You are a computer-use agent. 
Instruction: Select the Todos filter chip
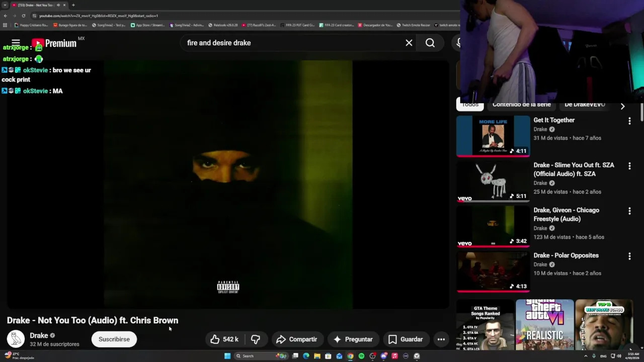pyautogui.click(x=470, y=105)
